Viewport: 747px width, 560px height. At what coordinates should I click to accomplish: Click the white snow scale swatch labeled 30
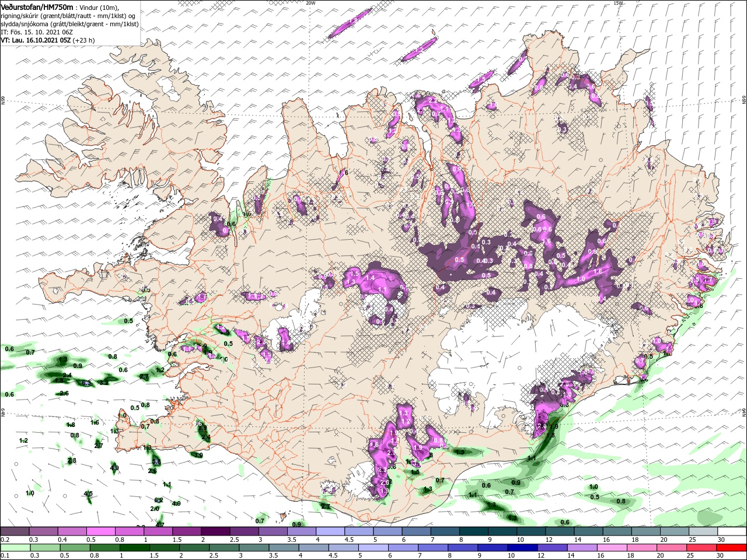pyautogui.click(x=732, y=531)
